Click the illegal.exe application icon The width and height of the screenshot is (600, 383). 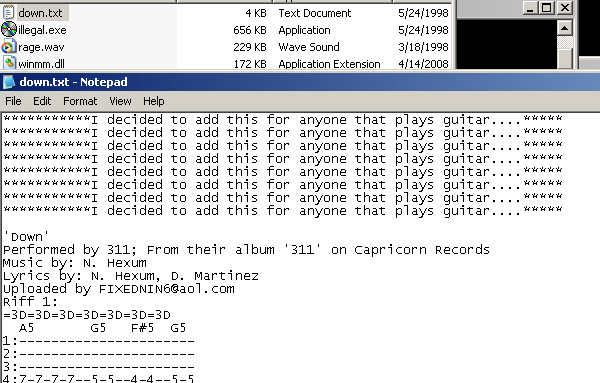tap(8, 29)
